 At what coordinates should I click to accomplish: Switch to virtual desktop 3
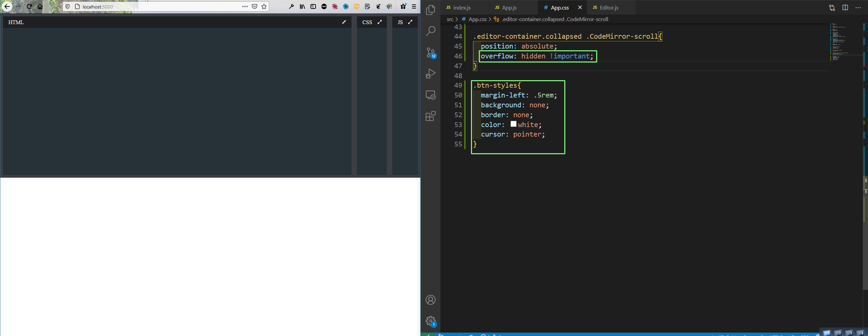(849, 333)
